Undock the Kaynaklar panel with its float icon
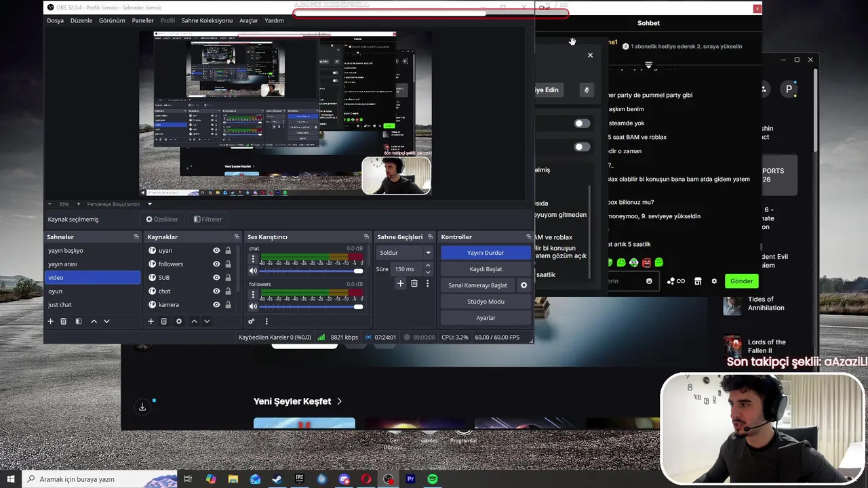This screenshot has width=868, height=488. (237, 237)
